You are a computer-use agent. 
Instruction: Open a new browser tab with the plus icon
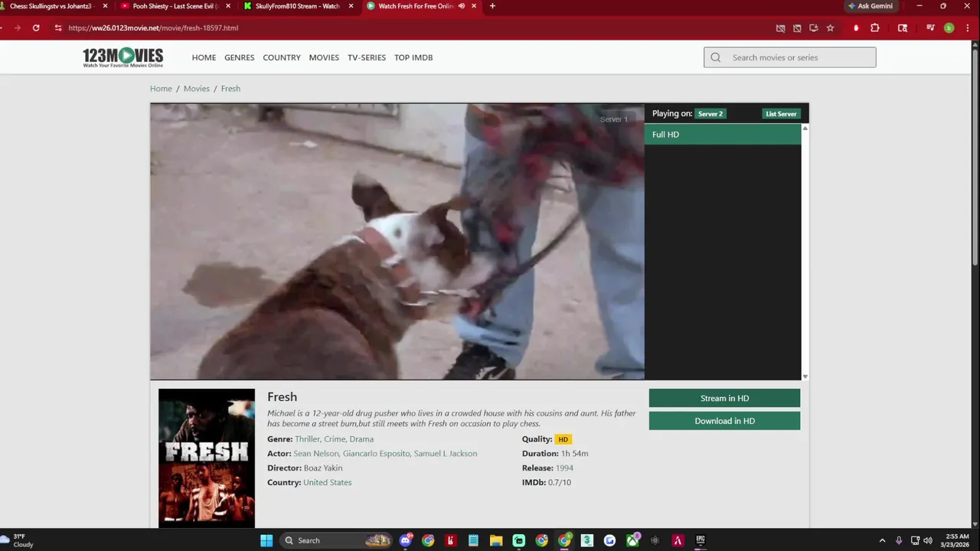point(492,6)
